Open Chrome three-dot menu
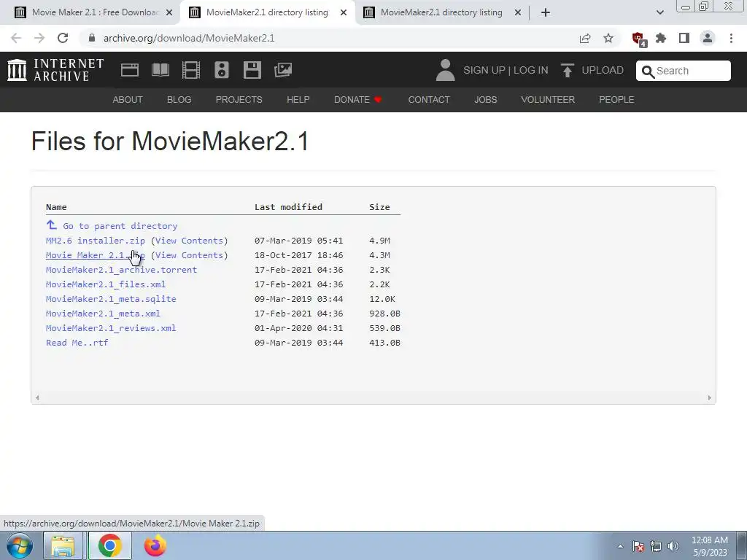 731,38
